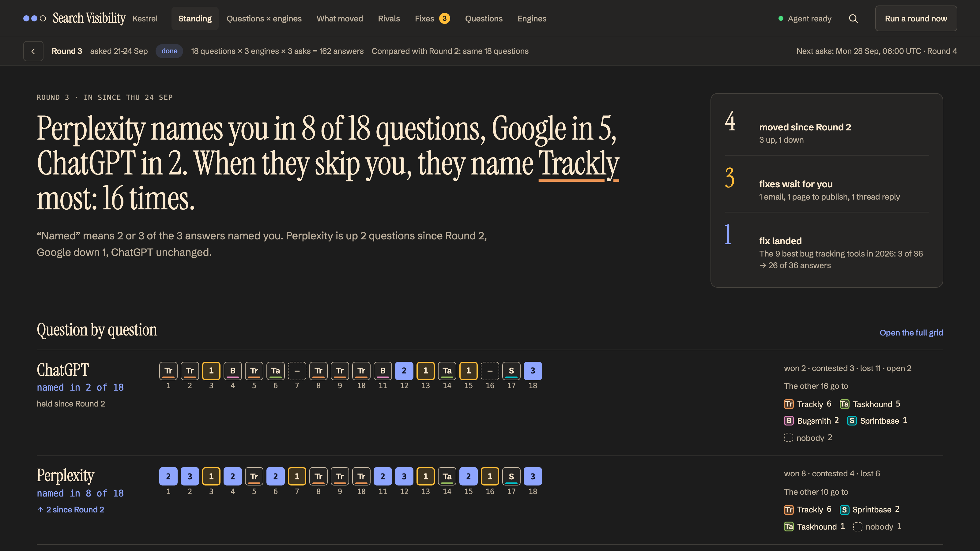Switch to the Standing tab
This screenshot has height=551, width=980.
(x=195, y=19)
